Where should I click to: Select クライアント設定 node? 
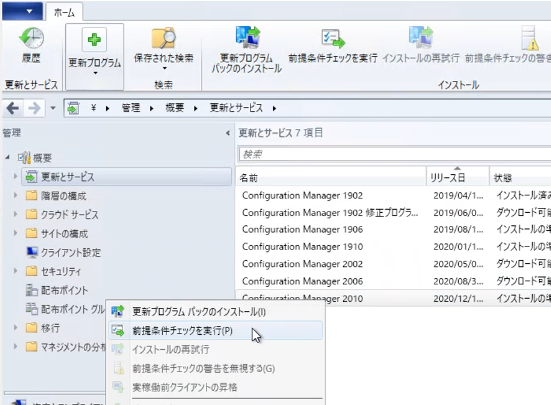(64, 252)
